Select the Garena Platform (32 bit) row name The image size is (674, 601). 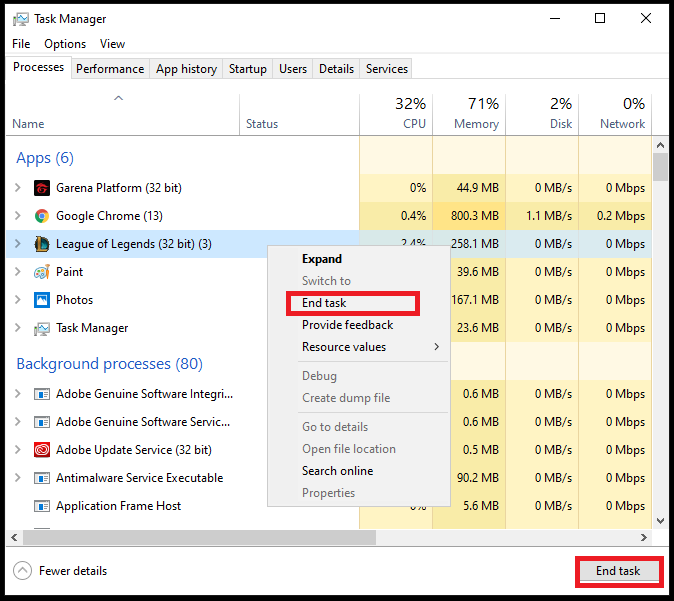tap(119, 188)
